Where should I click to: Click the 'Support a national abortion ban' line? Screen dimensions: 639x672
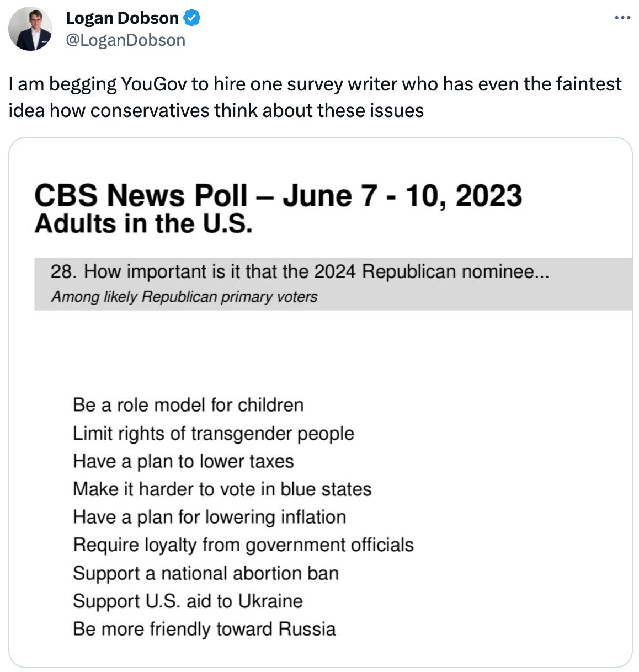206,573
